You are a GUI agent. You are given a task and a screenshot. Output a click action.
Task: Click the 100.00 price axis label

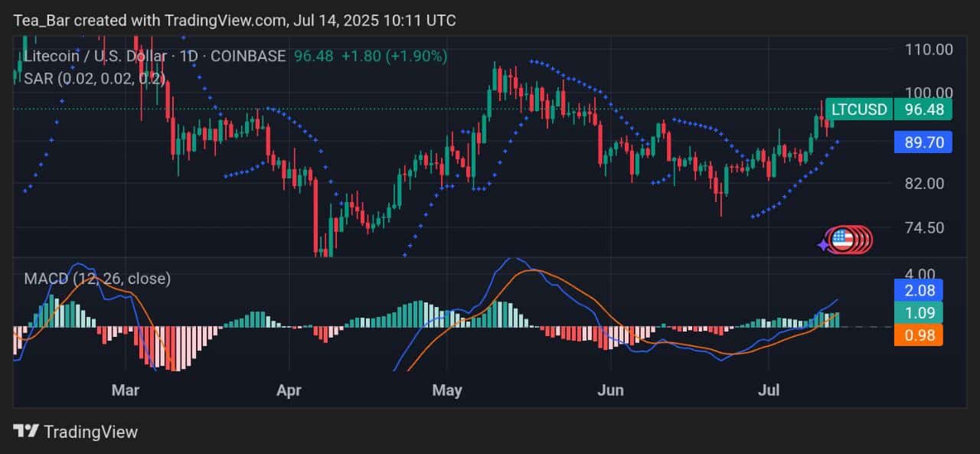pos(928,92)
